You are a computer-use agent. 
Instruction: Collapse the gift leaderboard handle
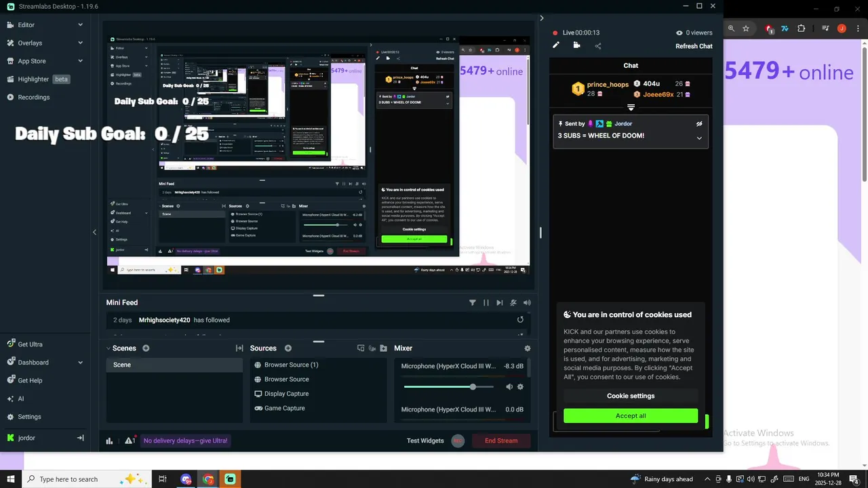pos(631,108)
